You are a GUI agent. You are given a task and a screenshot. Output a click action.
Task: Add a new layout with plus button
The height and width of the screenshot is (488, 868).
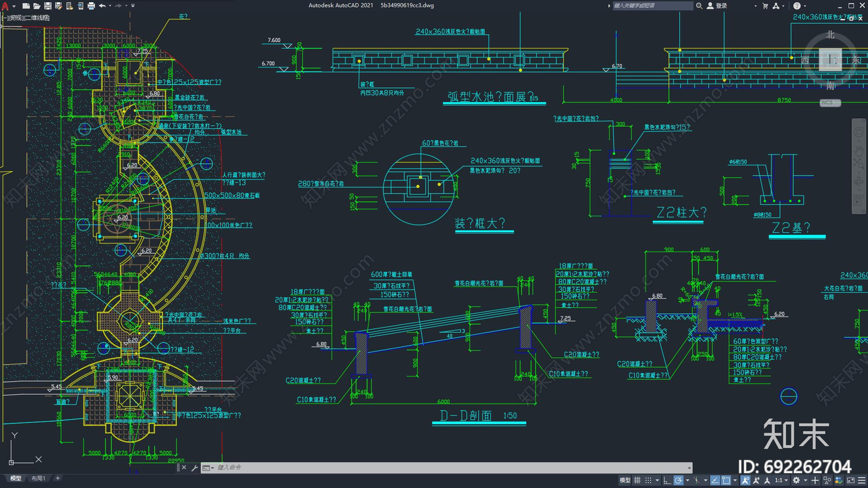click(58, 478)
